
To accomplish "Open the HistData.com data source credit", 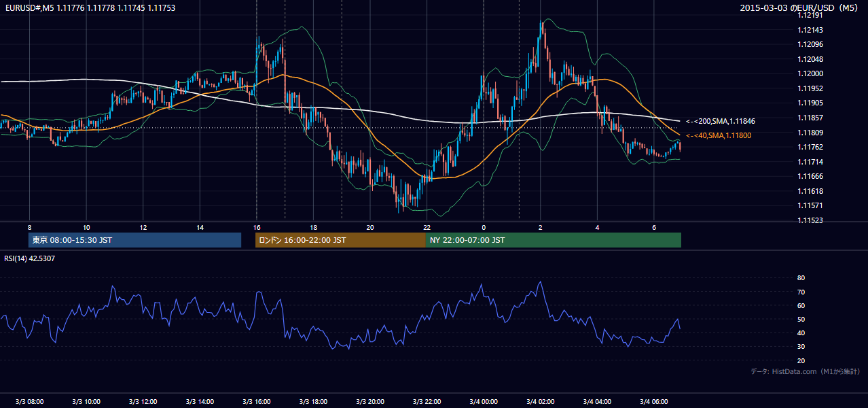I will pos(806,371).
